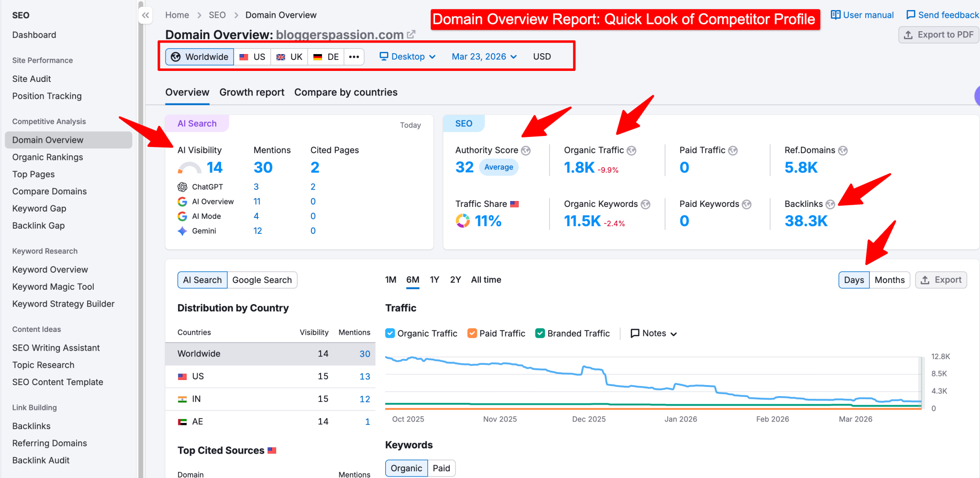Open the Notes icon above the traffic chart
Screen dimensions: 980x478
[x=635, y=333]
